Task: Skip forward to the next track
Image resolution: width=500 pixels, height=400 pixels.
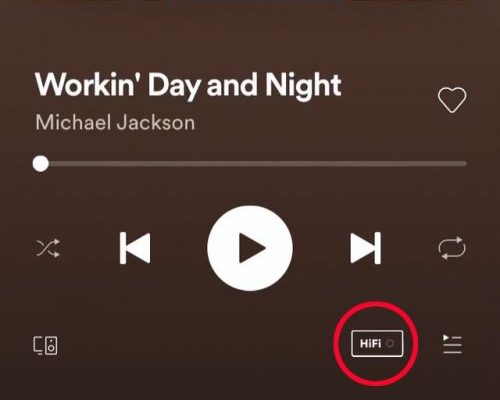Action: (366, 248)
